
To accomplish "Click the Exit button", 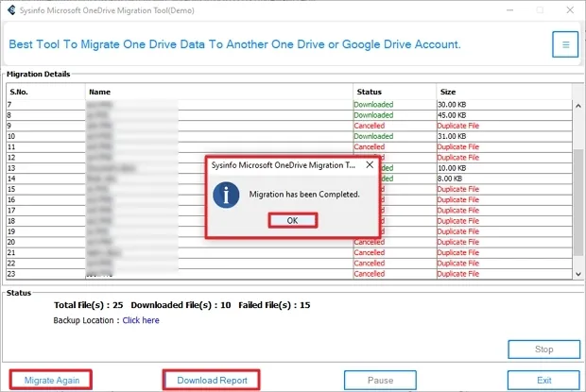I will tap(543, 380).
